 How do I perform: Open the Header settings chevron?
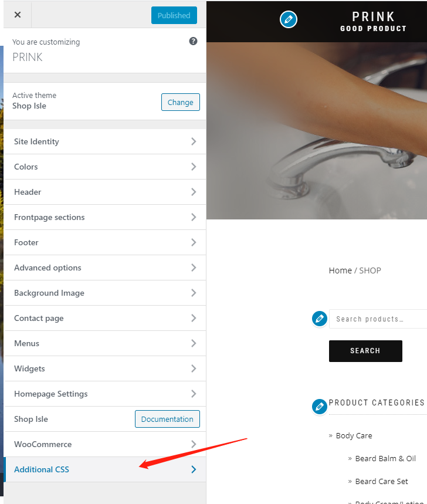coord(194,192)
